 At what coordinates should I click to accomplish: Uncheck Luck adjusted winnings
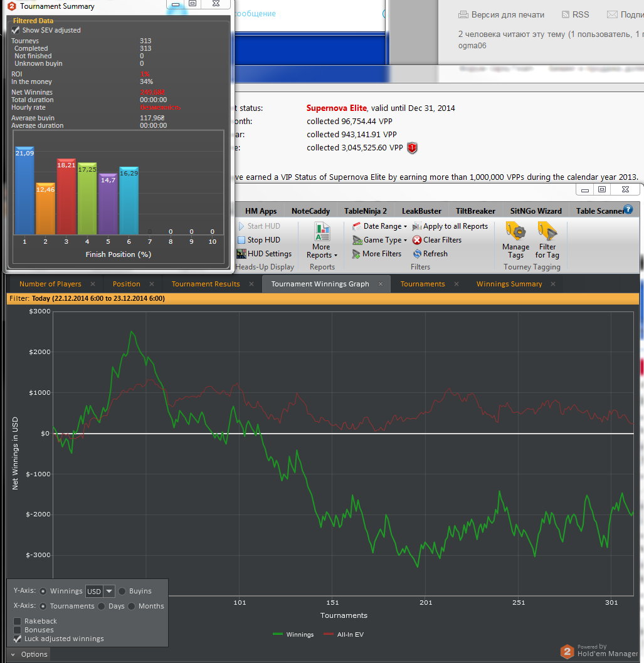point(18,639)
